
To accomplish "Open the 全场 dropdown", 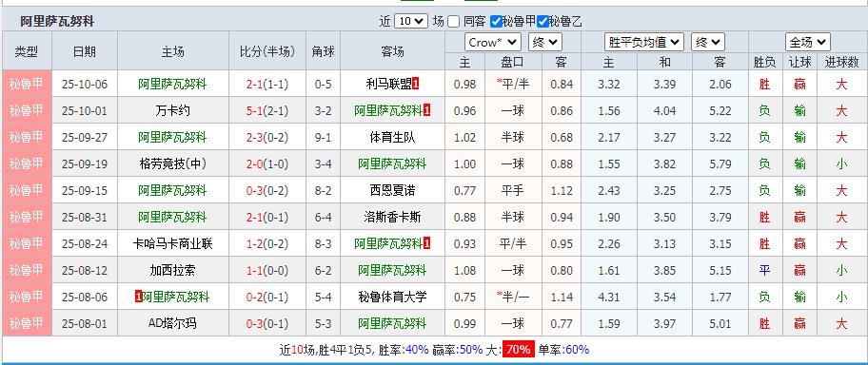I will (x=808, y=42).
